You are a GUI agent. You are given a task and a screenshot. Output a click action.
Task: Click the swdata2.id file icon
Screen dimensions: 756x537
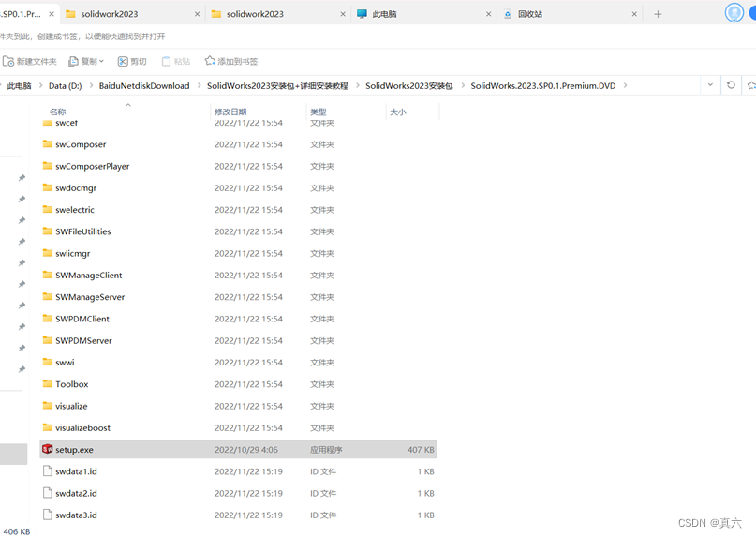[47, 493]
